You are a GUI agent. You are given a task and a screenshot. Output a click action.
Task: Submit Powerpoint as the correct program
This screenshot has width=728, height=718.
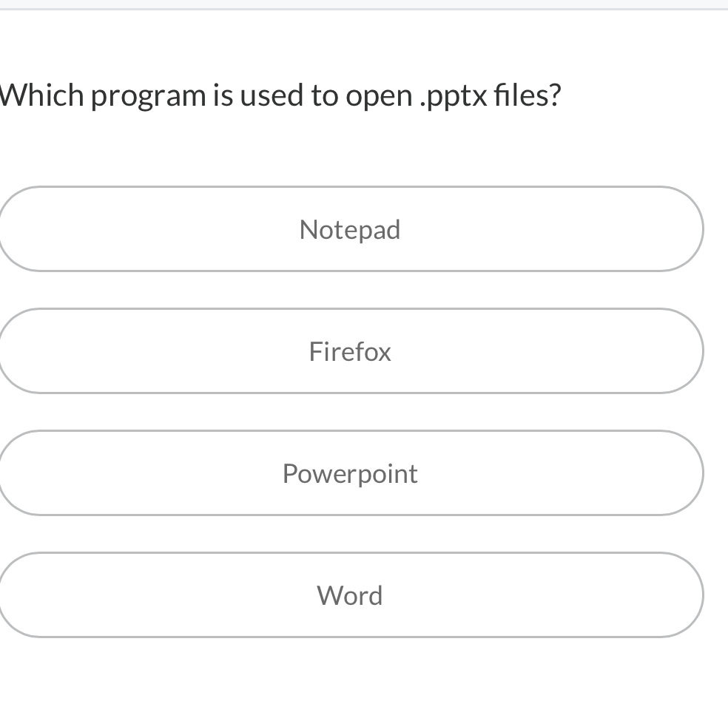350,473
